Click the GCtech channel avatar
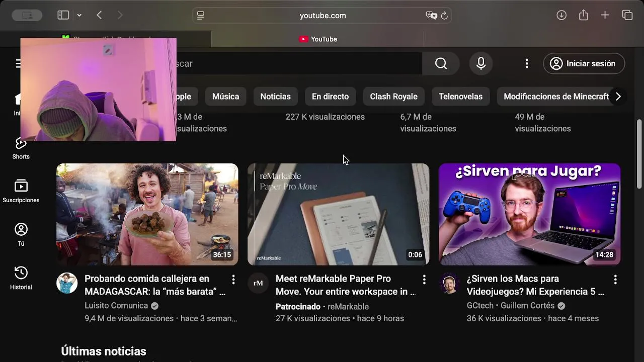The image size is (644, 362). tap(449, 283)
